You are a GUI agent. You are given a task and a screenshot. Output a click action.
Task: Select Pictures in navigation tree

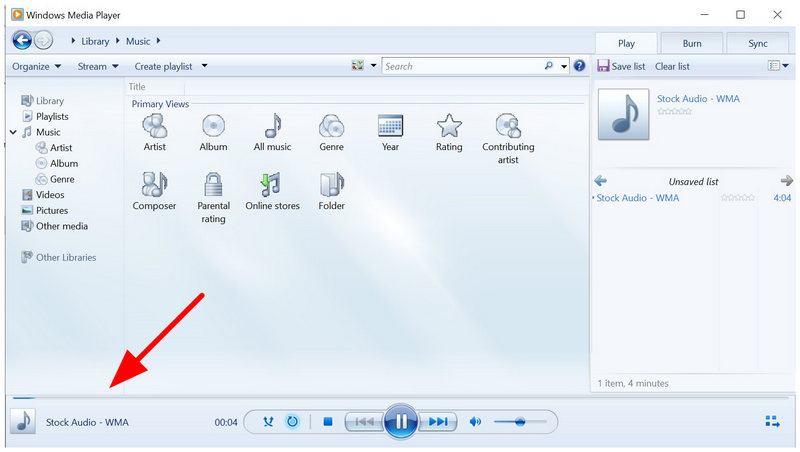tap(52, 210)
